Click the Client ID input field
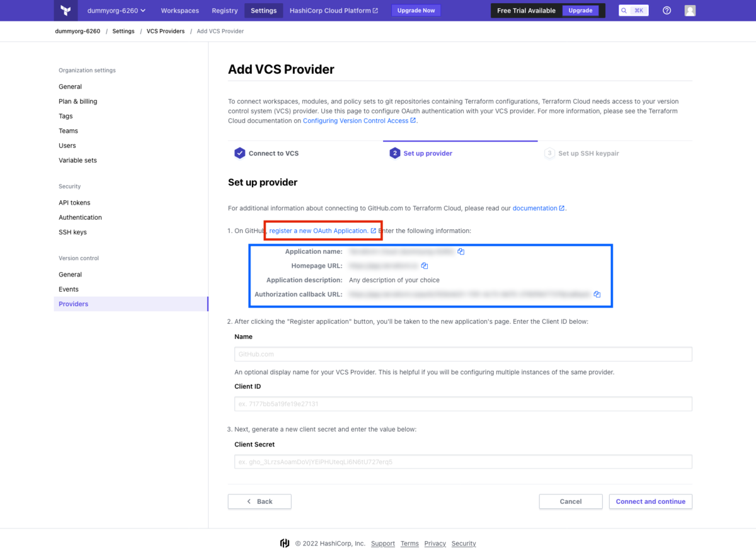This screenshot has height=548, width=756. (x=463, y=404)
